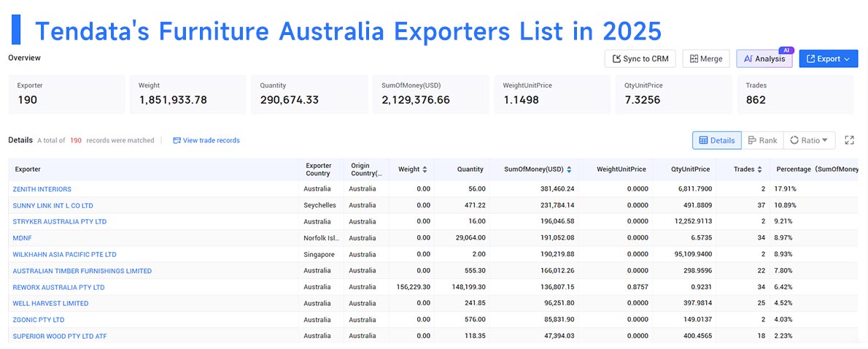Viewport: 868px width, 349px height.
Task: Click the Origin Country column header
Action: [366, 169]
